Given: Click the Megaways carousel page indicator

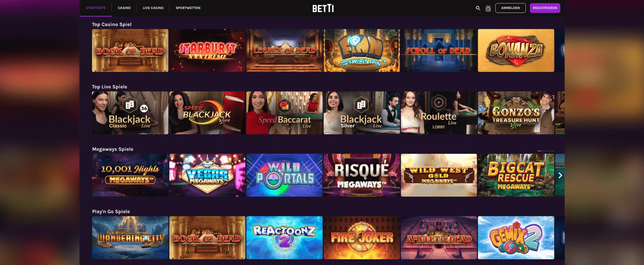Looking at the screenshot, I should point(546,151).
